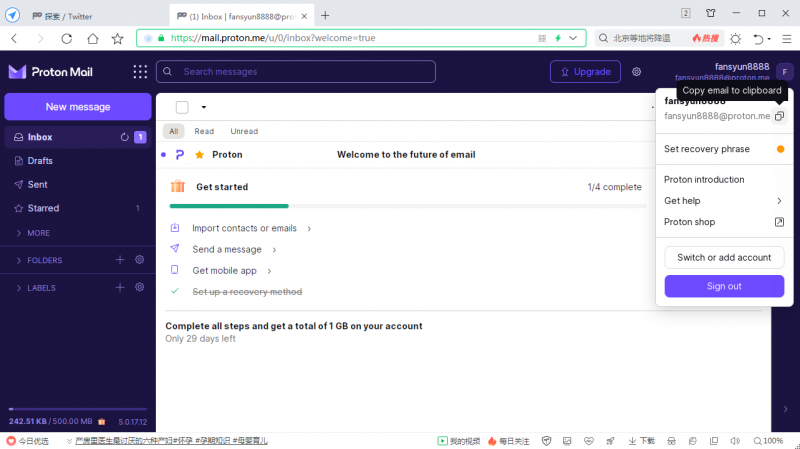Image resolution: width=800 pixels, height=449 pixels.
Task: Open folder settings gear icon
Action: click(139, 260)
